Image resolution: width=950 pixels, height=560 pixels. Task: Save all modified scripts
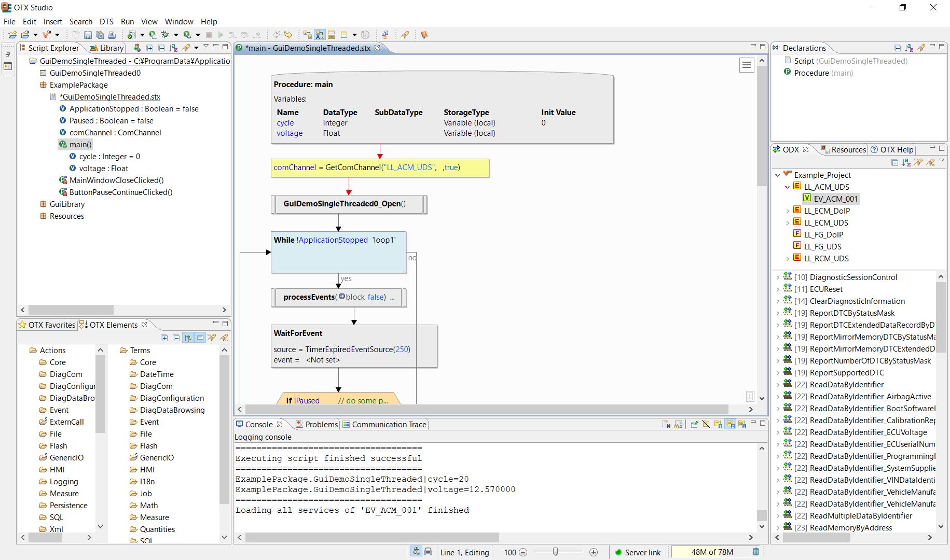click(x=101, y=35)
